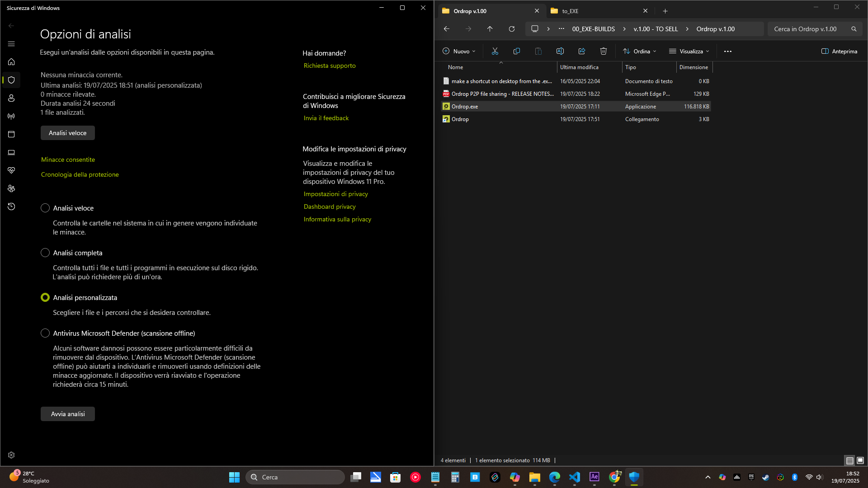The width and height of the screenshot is (868, 488).
Task: Open Protection history clock icon in sidebar
Action: (x=11, y=206)
